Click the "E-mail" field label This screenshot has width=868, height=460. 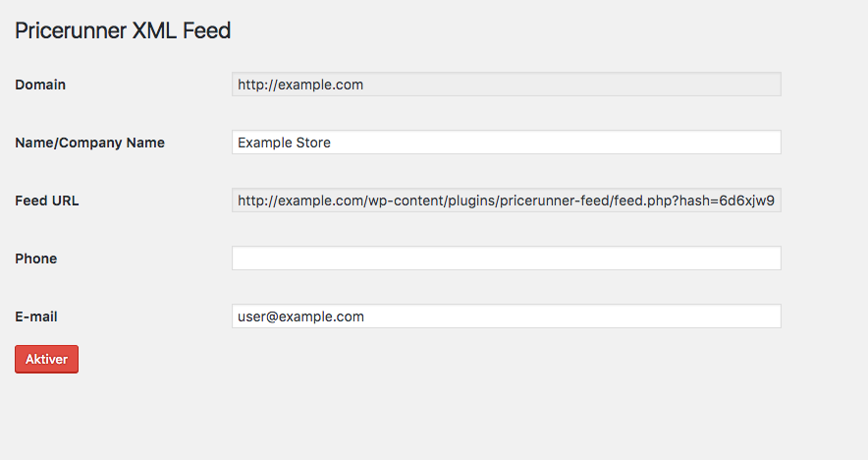coord(36,316)
